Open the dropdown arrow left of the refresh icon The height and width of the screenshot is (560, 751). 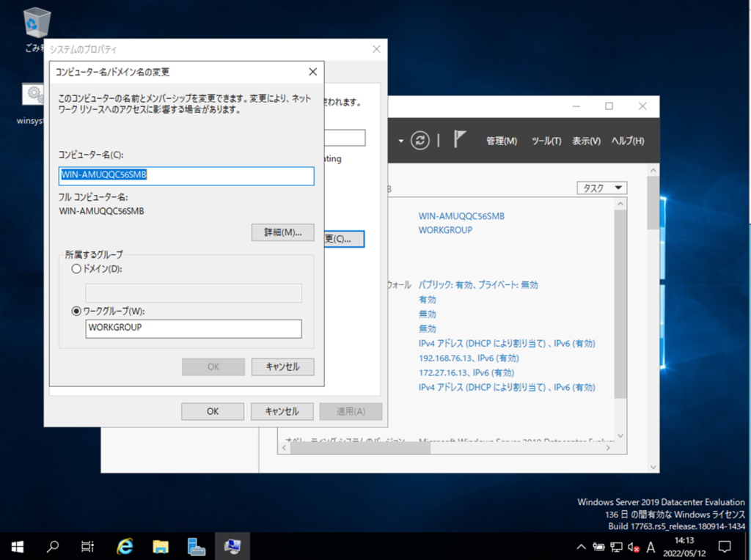click(x=401, y=141)
